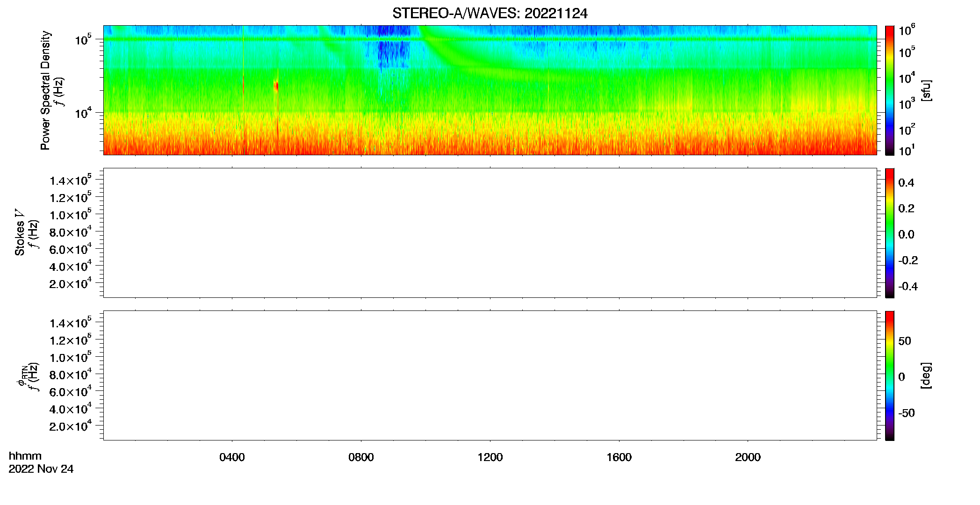
Task: Click the empty Stokes V panel
Action: click(x=490, y=233)
